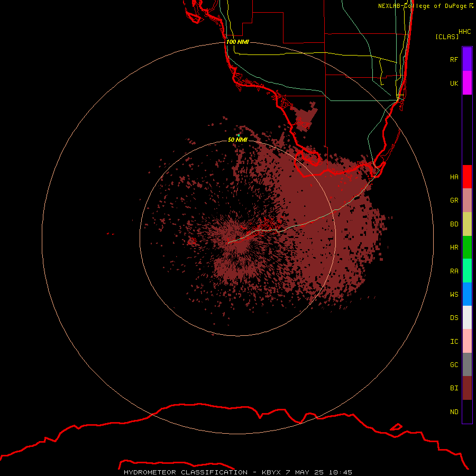This screenshot has height=476, width=476.
Task: Click the 100 NMI range ring label
Action: [237, 42]
